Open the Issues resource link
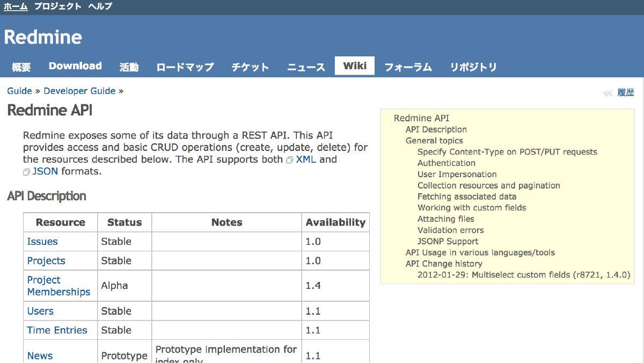 click(x=42, y=242)
